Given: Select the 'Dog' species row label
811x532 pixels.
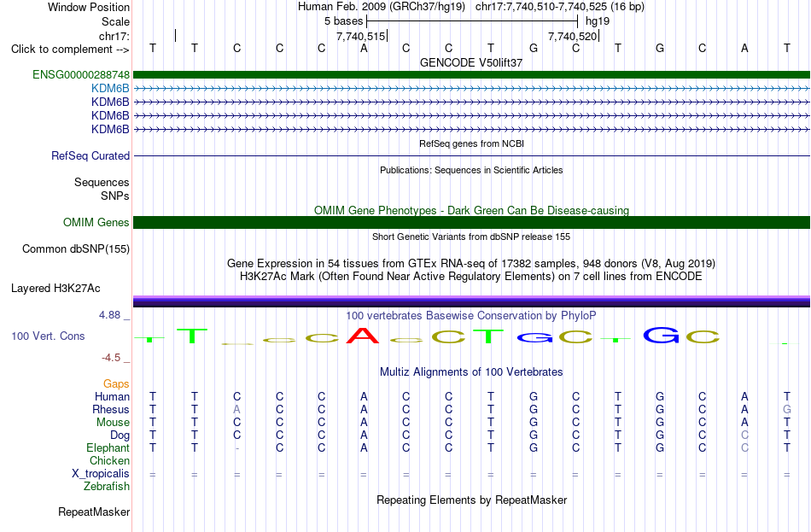Looking at the screenshot, I should [x=120, y=435].
